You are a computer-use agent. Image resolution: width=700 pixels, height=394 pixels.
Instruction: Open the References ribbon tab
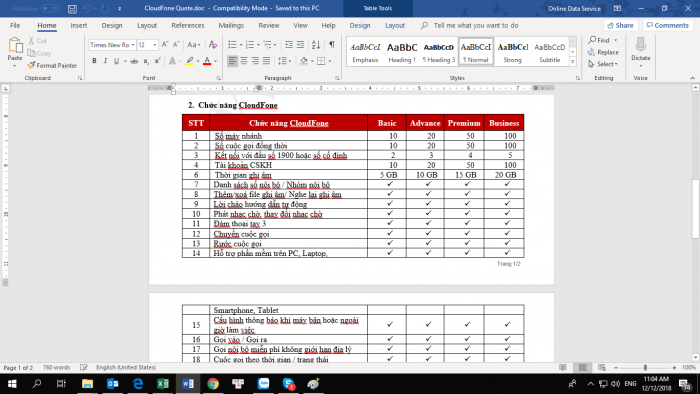pos(188,25)
